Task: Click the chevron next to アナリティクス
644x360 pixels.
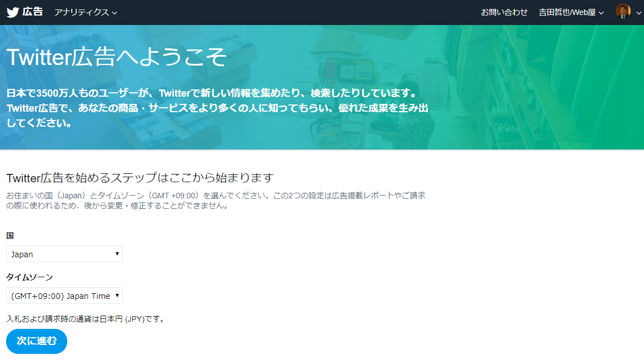Action: (114, 13)
